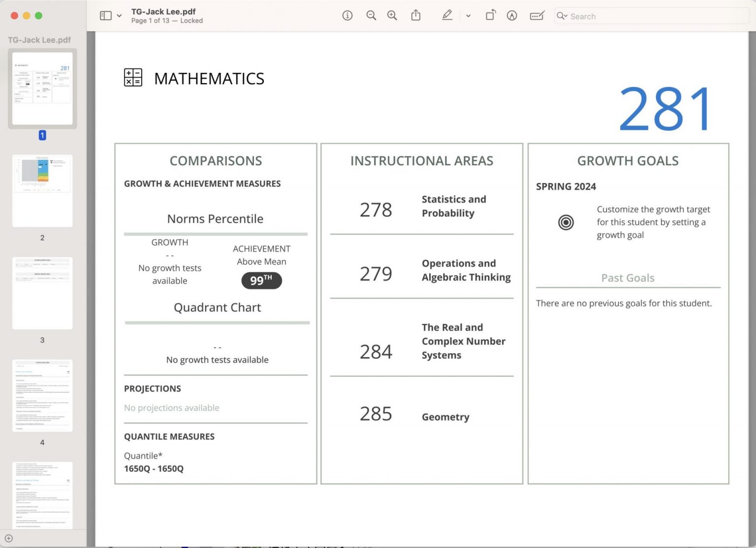The image size is (756, 548).
Task: Rotate the page with Rotate icon
Action: point(491,16)
